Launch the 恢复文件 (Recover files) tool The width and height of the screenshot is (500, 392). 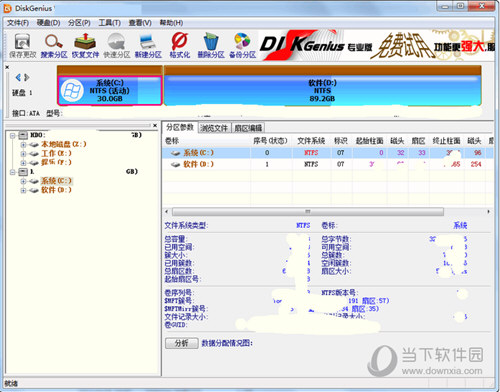(x=85, y=46)
